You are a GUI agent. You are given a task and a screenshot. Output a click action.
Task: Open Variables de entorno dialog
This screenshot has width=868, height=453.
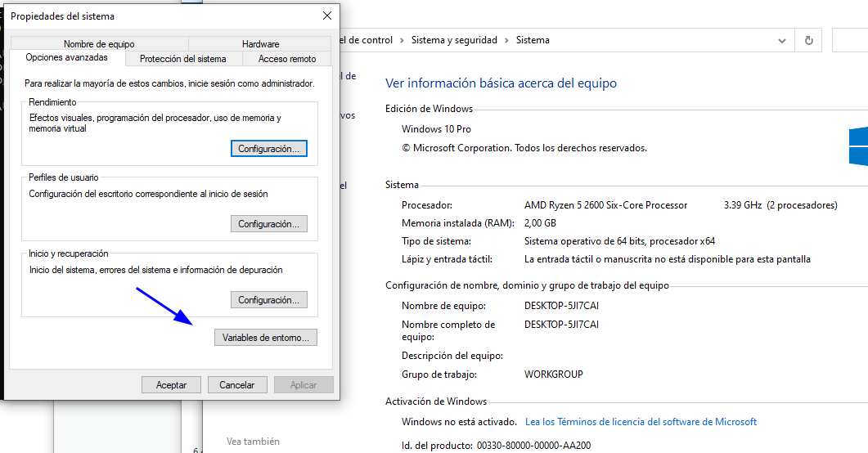point(266,338)
